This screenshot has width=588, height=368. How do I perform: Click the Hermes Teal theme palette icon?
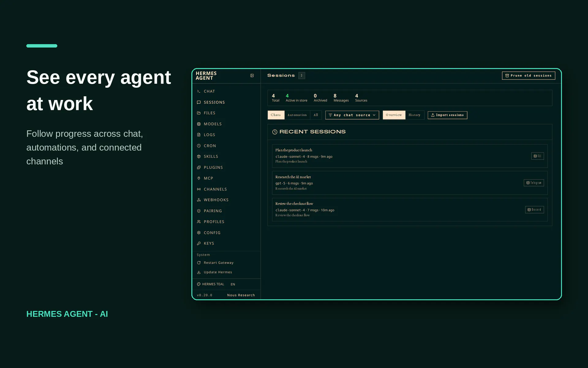(199, 284)
